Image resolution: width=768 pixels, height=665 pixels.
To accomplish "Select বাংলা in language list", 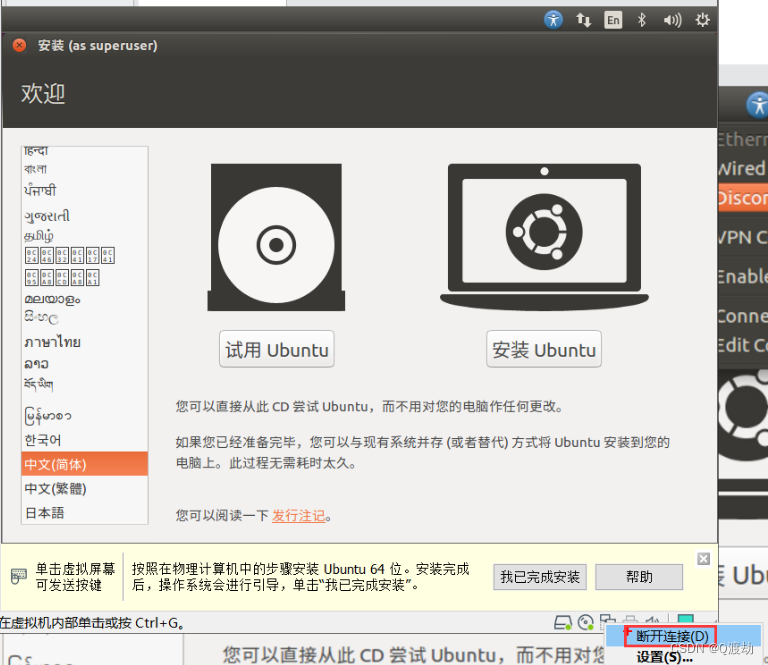I will (85, 169).
